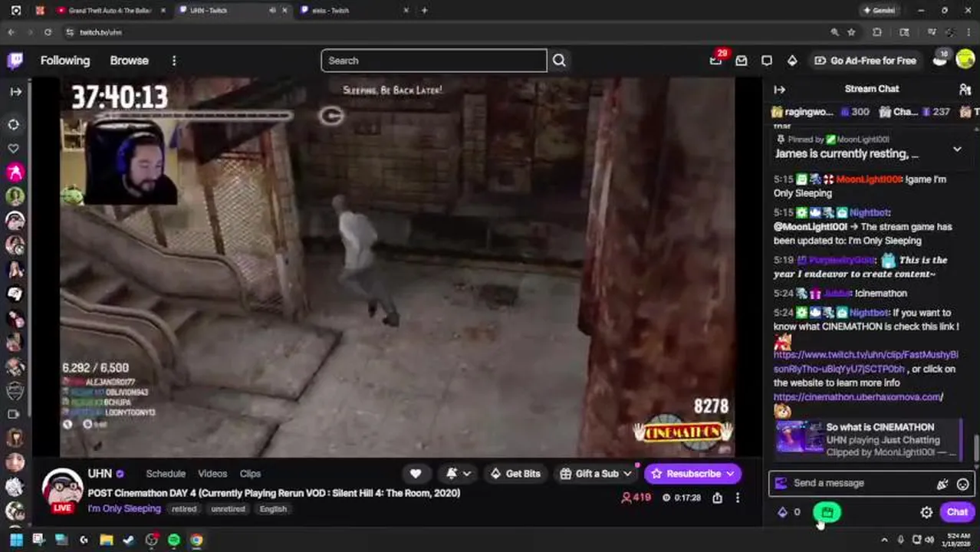Open the Bits cheering icon in chat input
This screenshot has width=980, height=552.
click(942, 484)
